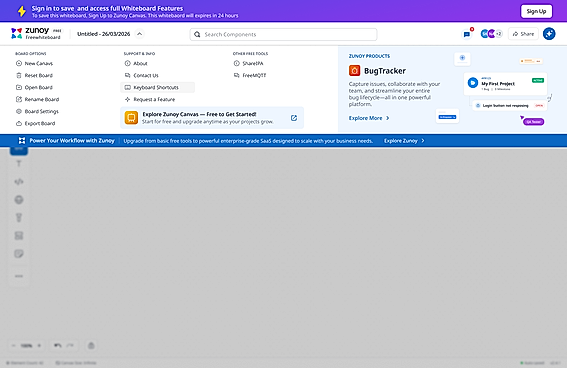Click the external link icon on Zunoy Canvas card

tap(294, 118)
